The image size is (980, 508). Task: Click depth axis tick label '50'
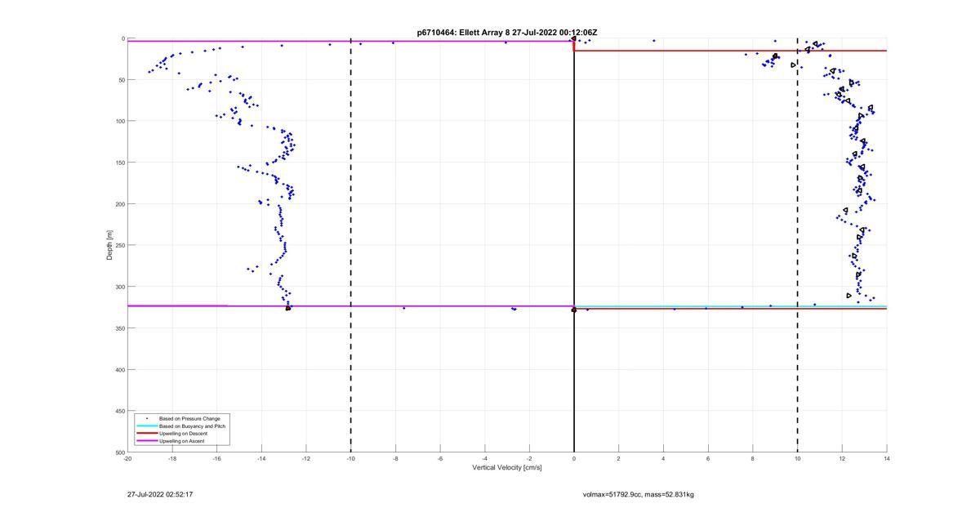(122, 80)
